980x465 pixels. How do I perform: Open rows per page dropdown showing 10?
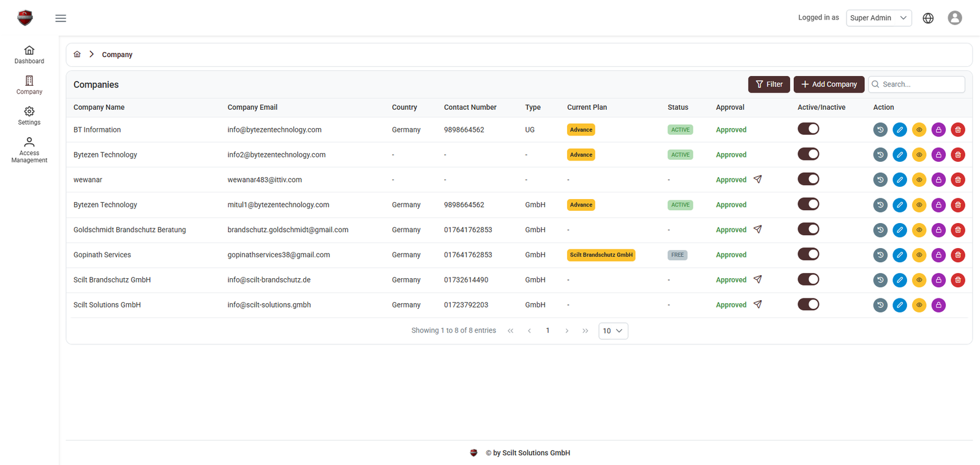coord(613,331)
